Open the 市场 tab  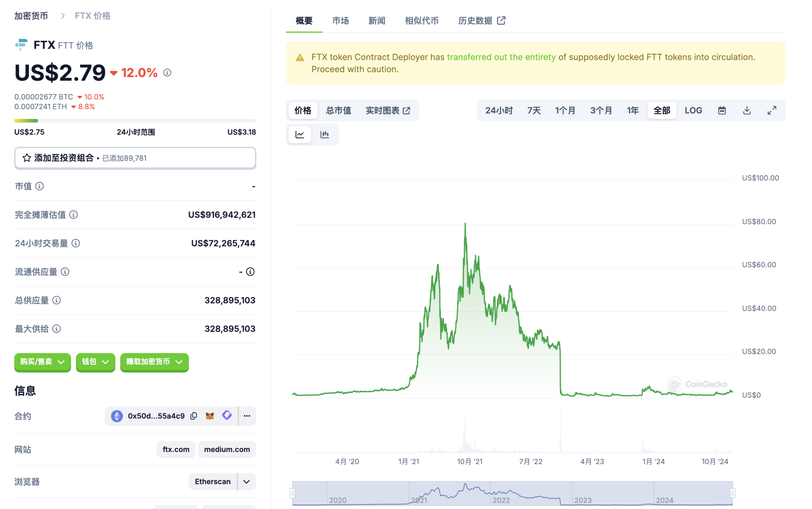[340, 21]
